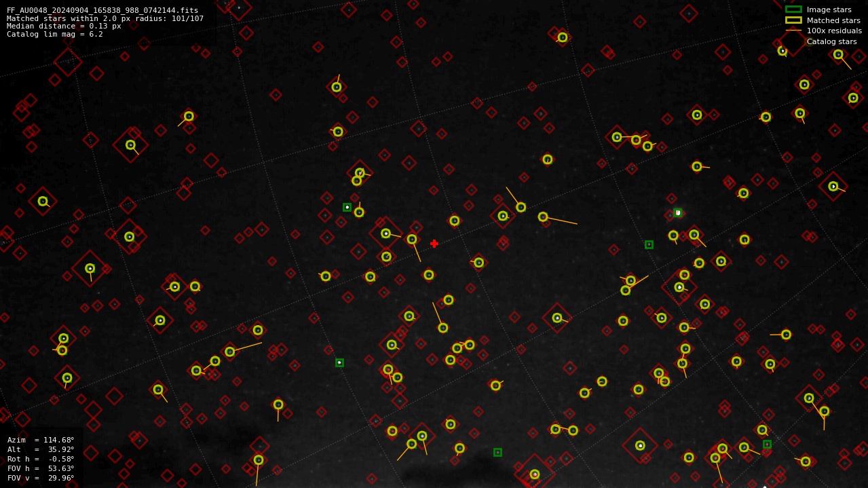Click the yellow Matched stars legend swatch
Screen dimensions: 868x488
coord(793,20)
